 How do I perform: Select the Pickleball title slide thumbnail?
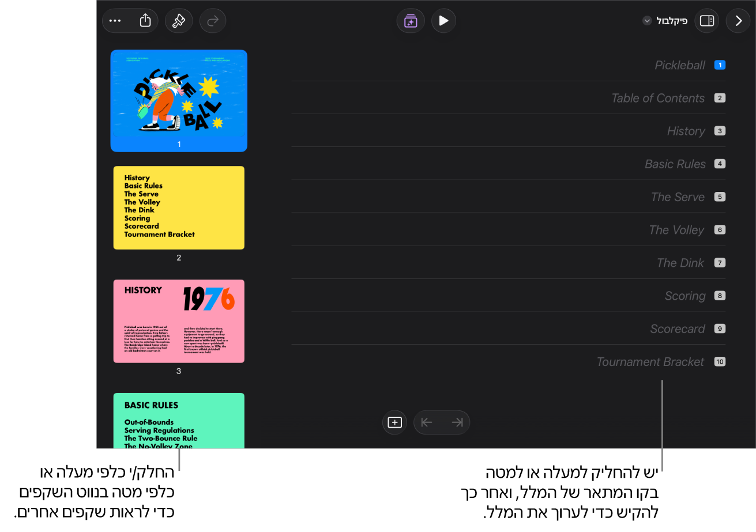point(179,100)
